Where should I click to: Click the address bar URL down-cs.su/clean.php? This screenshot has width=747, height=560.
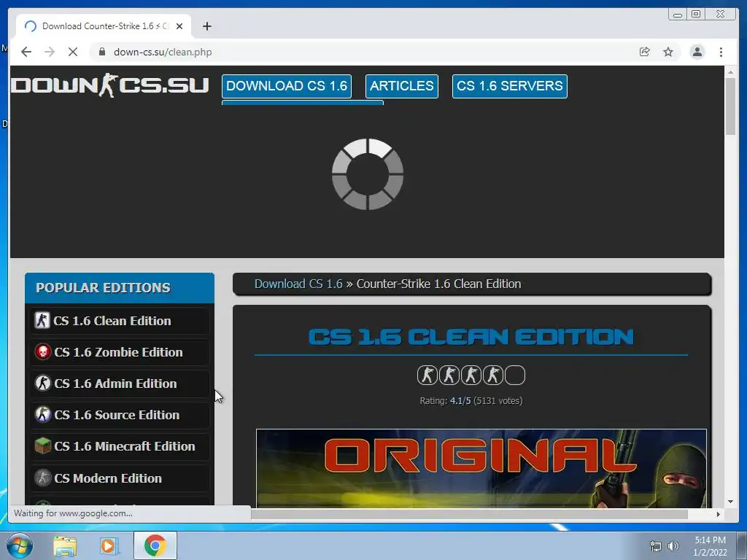point(163,52)
